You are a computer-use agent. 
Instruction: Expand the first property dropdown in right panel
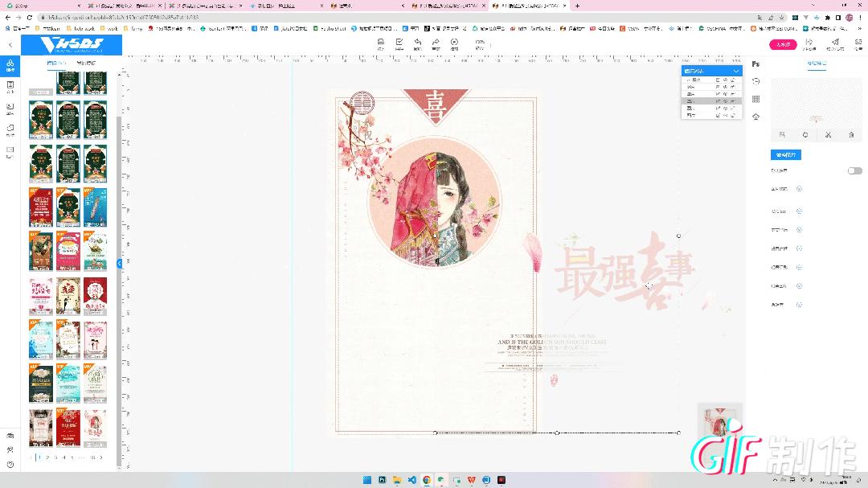pos(797,189)
